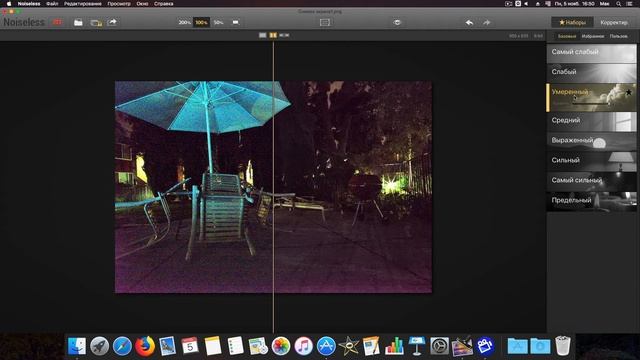The height and width of the screenshot is (360, 640).
Task: Select the Избранное presets tab
Action: (x=593, y=36)
